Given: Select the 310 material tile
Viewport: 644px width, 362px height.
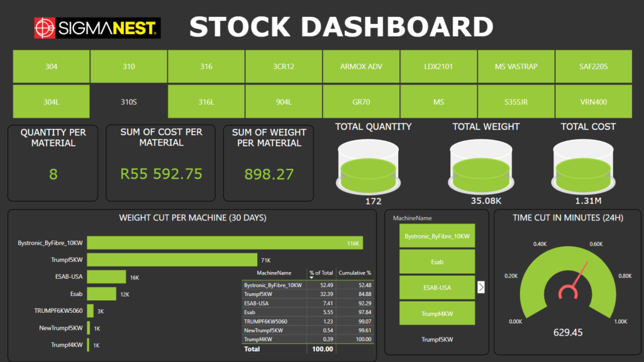Looking at the screenshot, I should [128, 67].
